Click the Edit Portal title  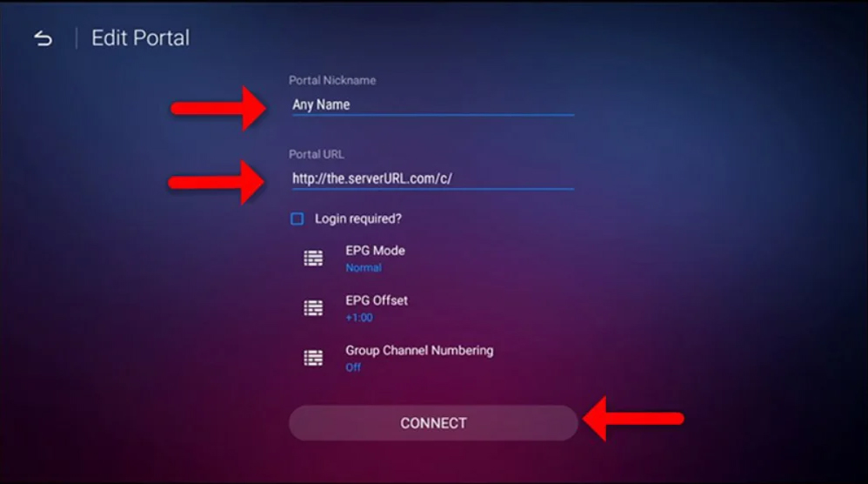tap(141, 38)
